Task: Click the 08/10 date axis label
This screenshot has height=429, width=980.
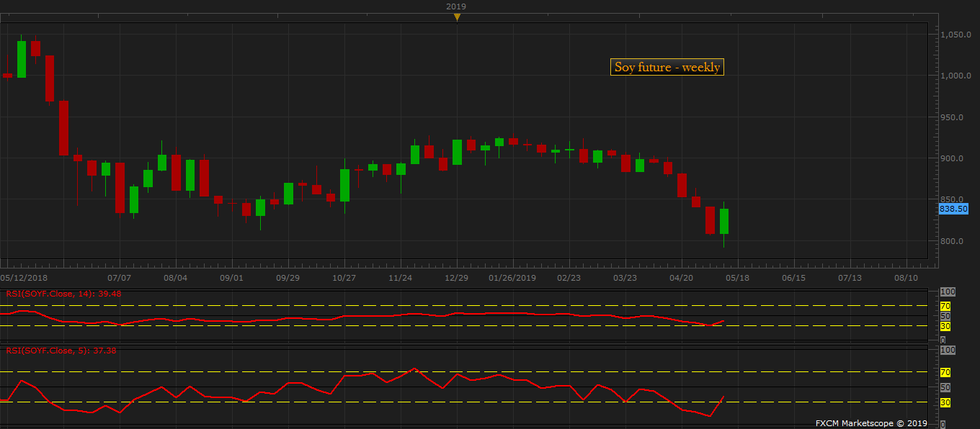Action: (x=906, y=277)
